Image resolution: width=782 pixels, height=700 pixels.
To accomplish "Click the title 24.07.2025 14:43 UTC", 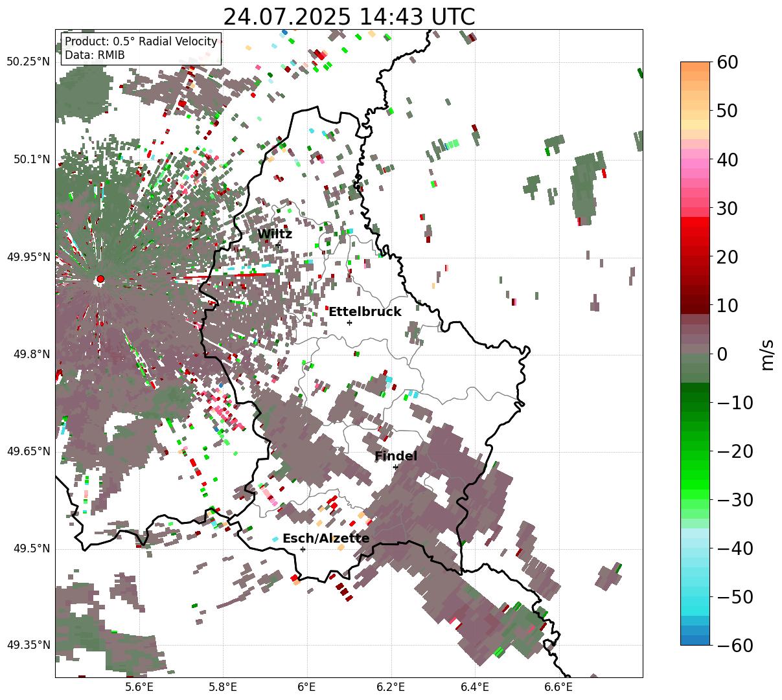I will [x=349, y=17].
